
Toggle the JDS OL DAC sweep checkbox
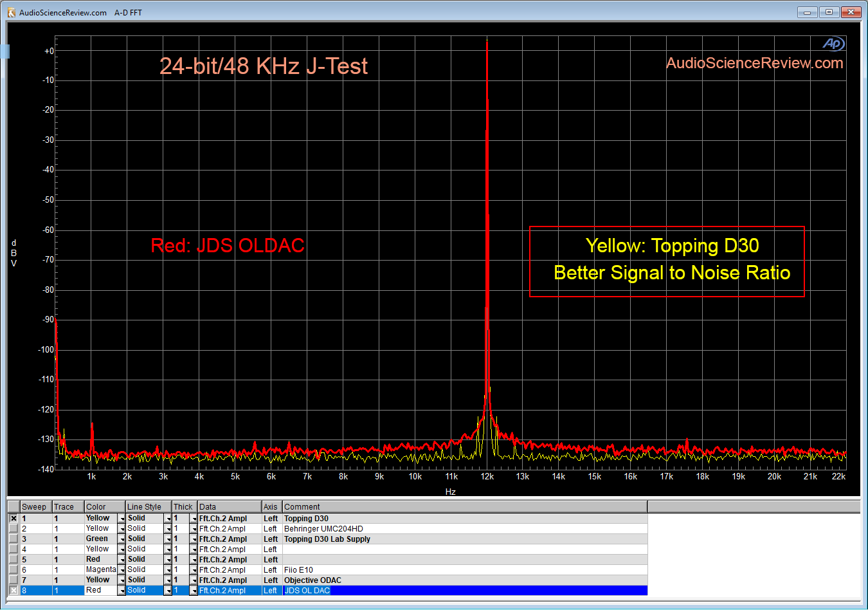pyautogui.click(x=14, y=590)
